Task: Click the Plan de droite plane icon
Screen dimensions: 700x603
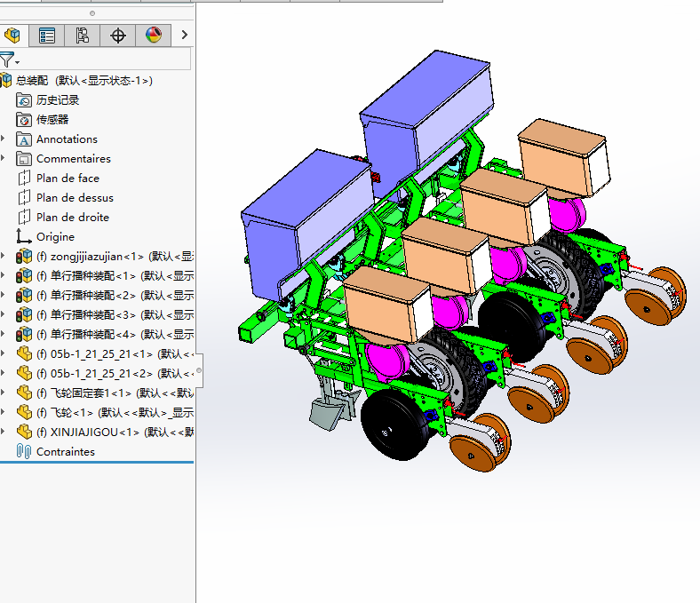Action: (24, 218)
